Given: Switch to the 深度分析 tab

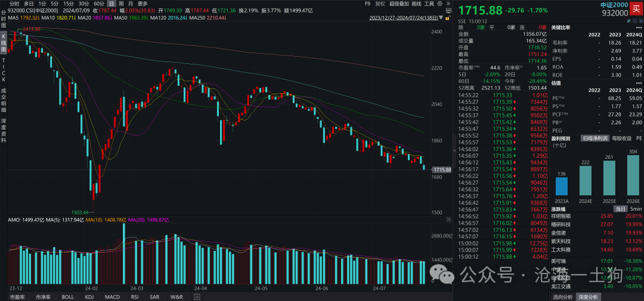Looking at the screenshot, I should pos(589,297).
